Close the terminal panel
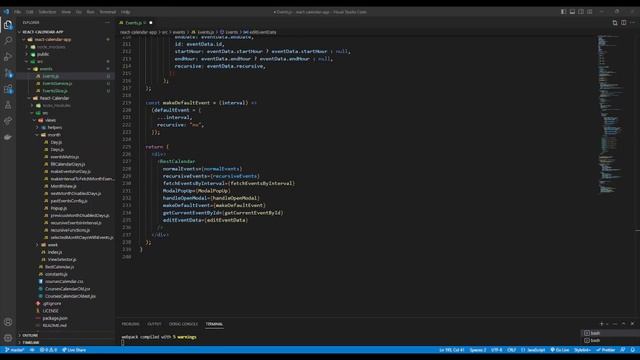Image resolution: width=640 pixels, height=360 pixels. [632, 324]
